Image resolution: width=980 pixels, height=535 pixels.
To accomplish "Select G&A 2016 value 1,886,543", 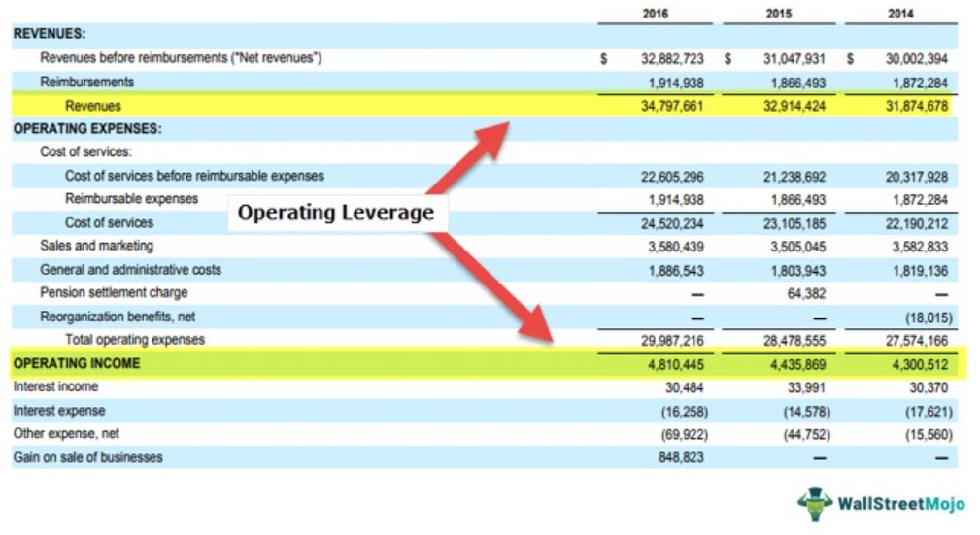I will coord(676,271).
